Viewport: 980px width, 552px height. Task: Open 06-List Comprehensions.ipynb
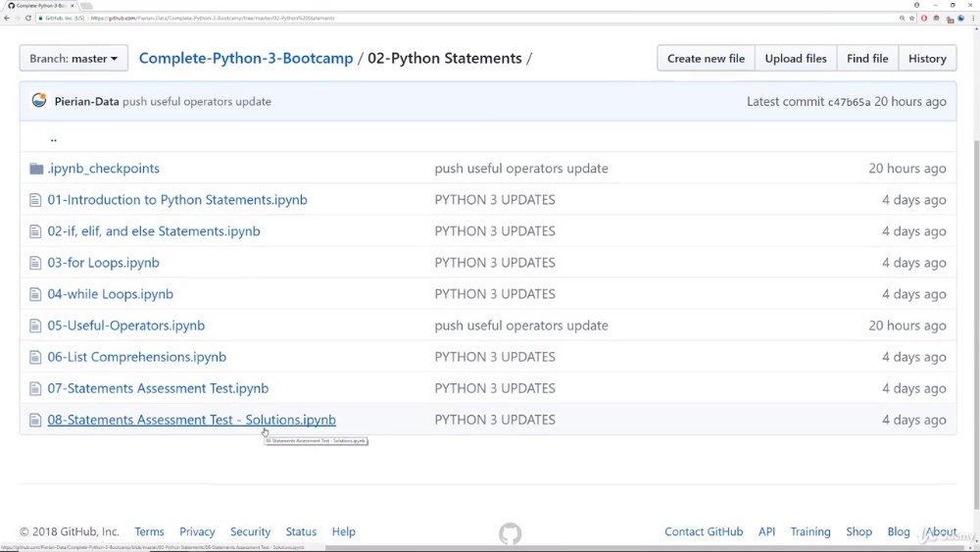[x=137, y=357]
